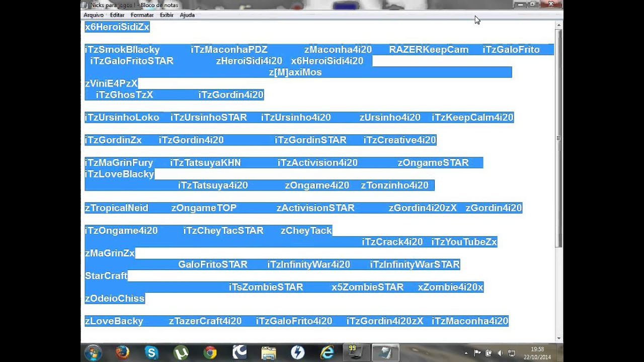Open Windows Explorer folder icon
This screenshot has height=362, width=644.
coord(269,352)
